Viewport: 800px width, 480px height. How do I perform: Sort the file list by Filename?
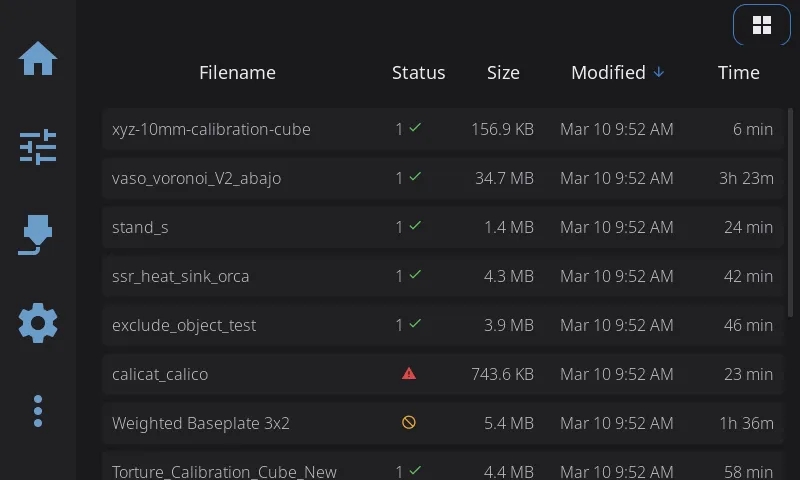coord(237,73)
